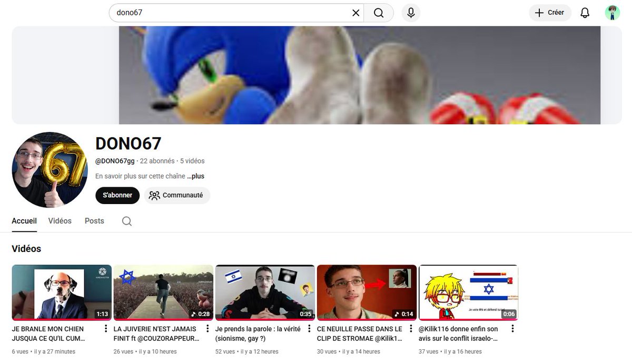The height and width of the screenshot is (364, 632).
Task: Open the red arrow thumbnail lasting 0:14
Action: point(367,292)
